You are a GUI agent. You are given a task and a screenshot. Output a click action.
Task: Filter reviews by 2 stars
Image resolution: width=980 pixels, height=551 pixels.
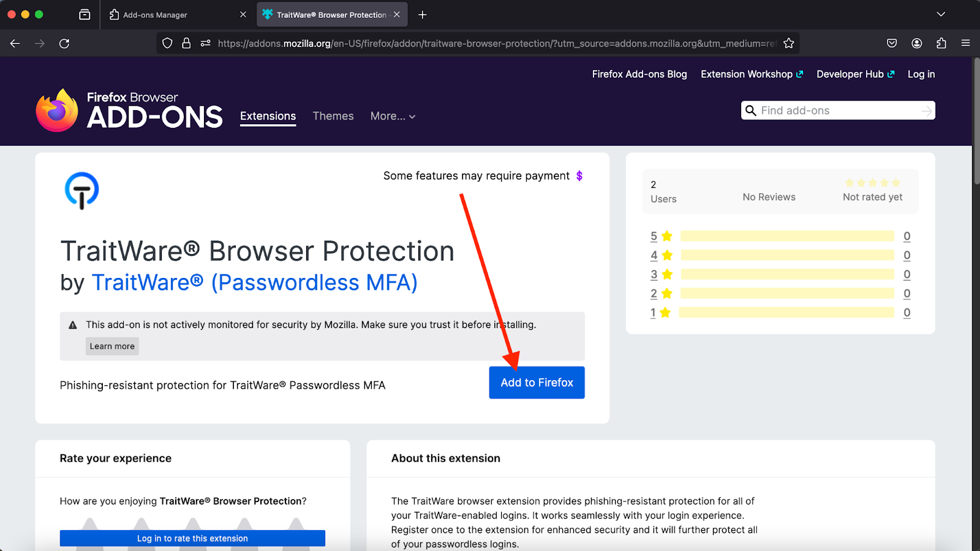point(661,294)
